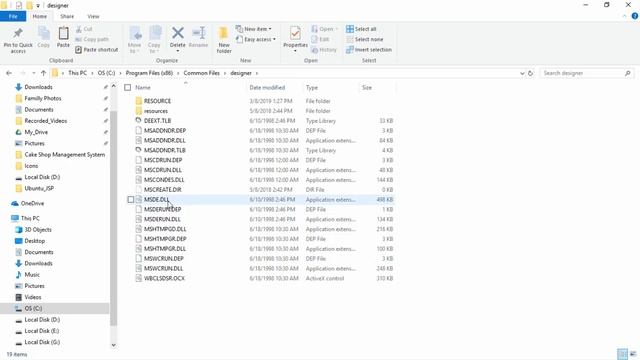640x360 pixels.
Task: Select the MSADDNDR.DLL file
Action: coord(164,140)
